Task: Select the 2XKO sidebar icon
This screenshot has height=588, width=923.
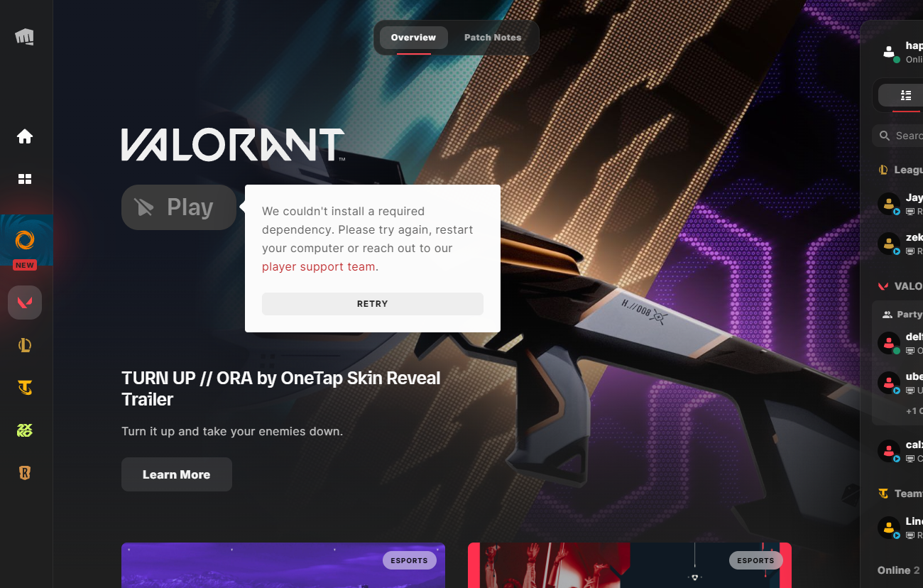Action: coord(25,430)
